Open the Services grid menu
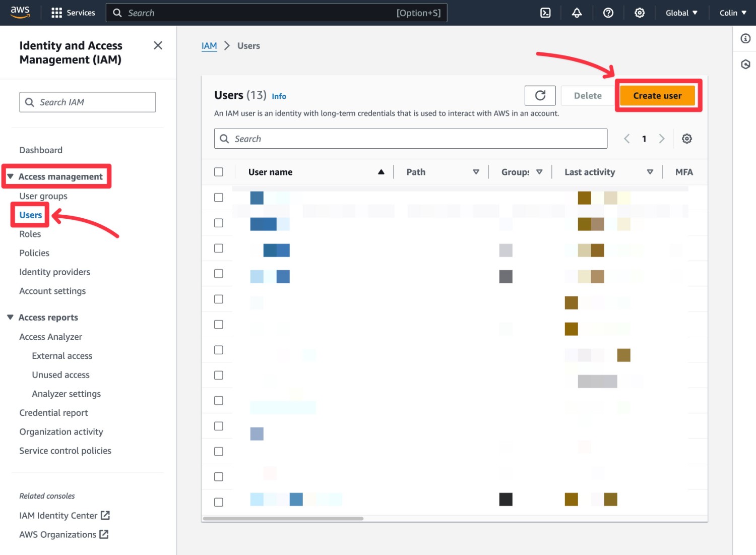The width and height of the screenshot is (756, 555). [x=73, y=13]
